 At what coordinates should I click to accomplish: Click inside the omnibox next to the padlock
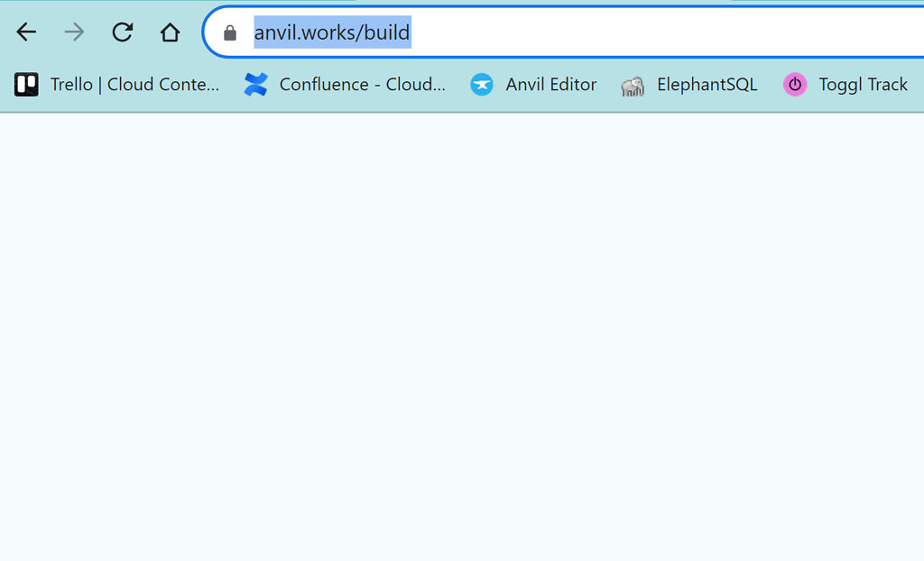click(451, 32)
